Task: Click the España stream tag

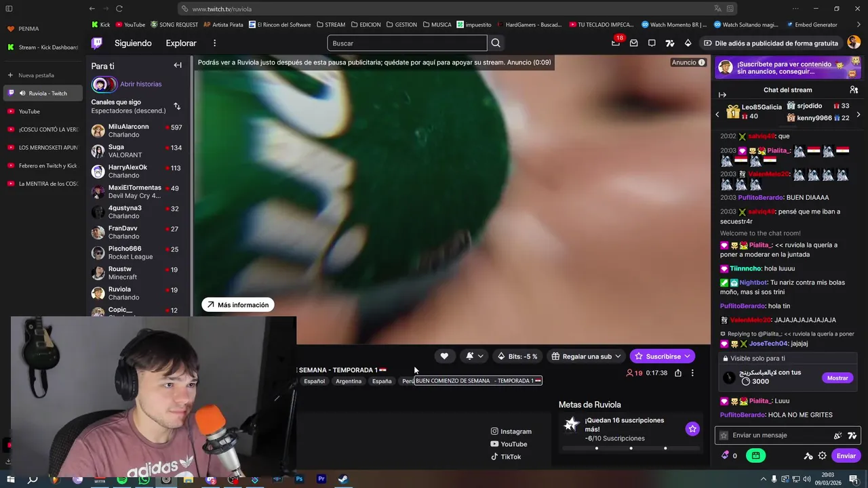Action: pos(382,381)
